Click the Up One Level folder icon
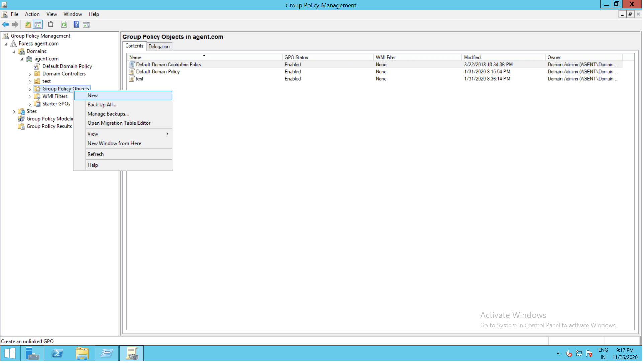Screen dimensions: 644x363 [x=28, y=25]
